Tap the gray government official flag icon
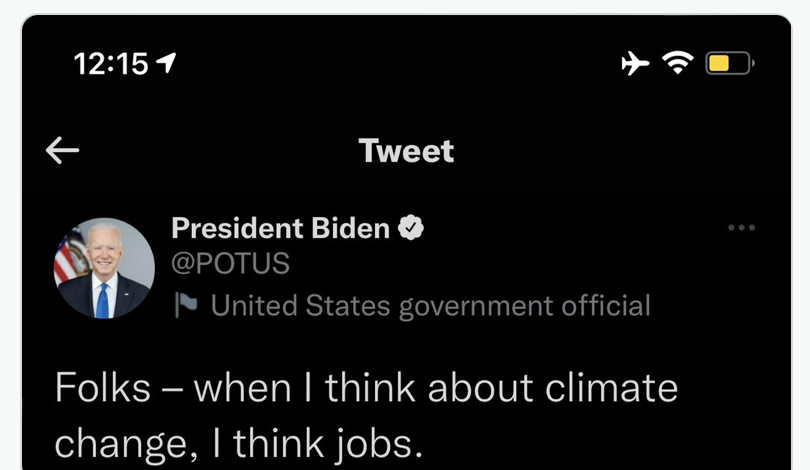The height and width of the screenshot is (470, 810). tap(186, 305)
